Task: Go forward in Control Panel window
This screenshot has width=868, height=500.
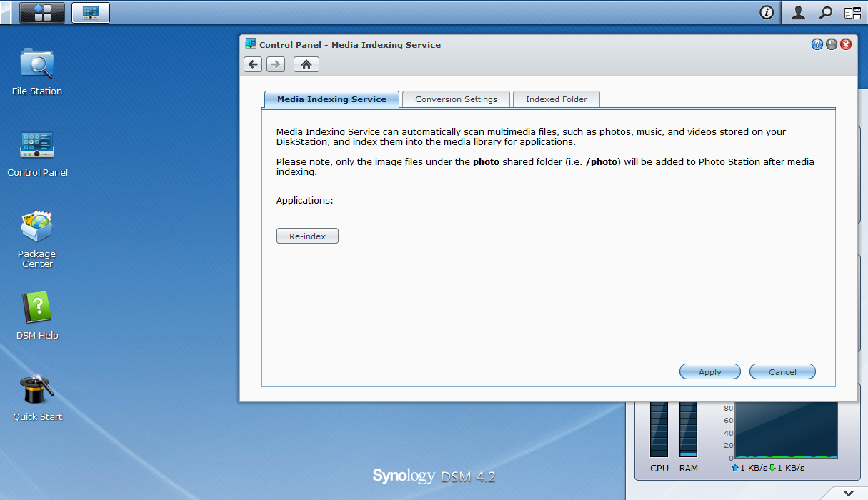Action: tap(276, 64)
